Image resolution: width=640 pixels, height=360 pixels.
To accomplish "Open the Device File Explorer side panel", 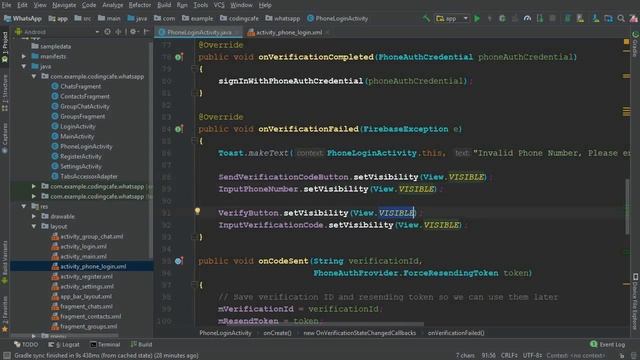I will coord(636,301).
